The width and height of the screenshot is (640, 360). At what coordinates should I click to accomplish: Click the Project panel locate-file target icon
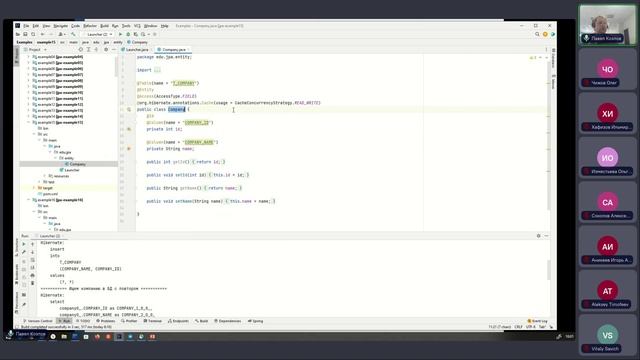click(80, 49)
